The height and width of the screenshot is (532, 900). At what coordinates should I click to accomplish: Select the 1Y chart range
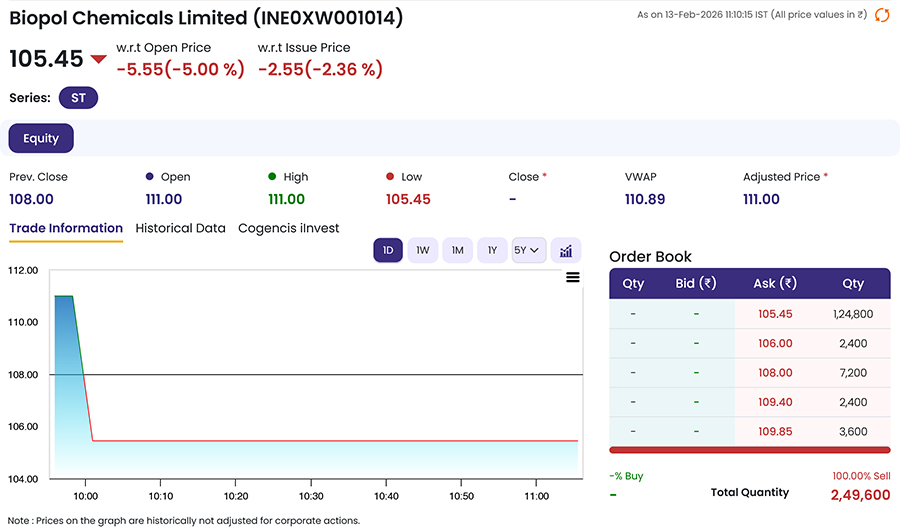point(492,250)
